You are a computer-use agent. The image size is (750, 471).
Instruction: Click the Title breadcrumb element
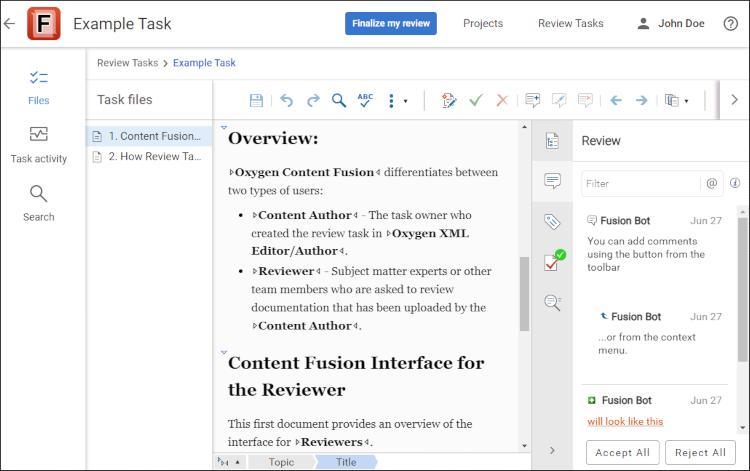coord(346,462)
